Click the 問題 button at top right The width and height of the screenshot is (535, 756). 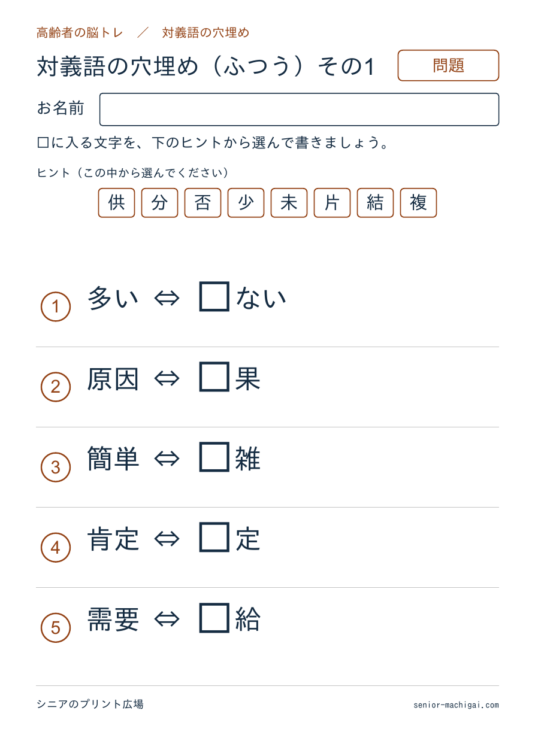click(x=448, y=65)
